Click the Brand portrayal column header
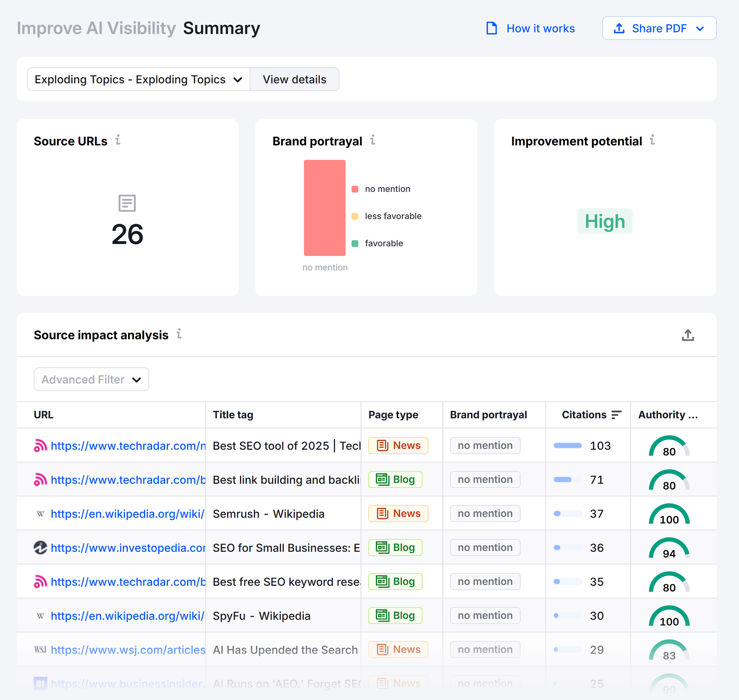The width and height of the screenshot is (739, 700). pyautogui.click(x=488, y=415)
